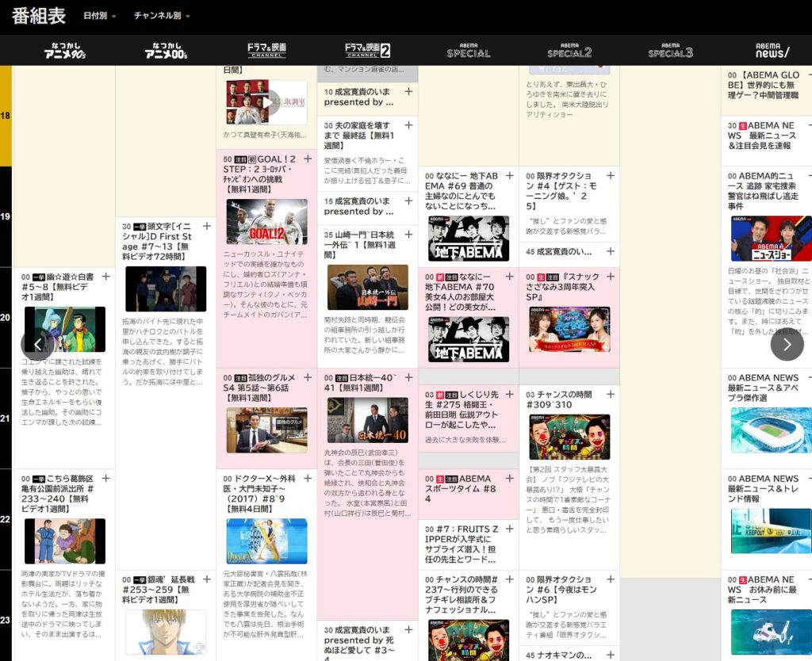Add 45 ナオキマンの... with plus icon
The height and width of the screenshot is (661, 812).
point(611,655)
